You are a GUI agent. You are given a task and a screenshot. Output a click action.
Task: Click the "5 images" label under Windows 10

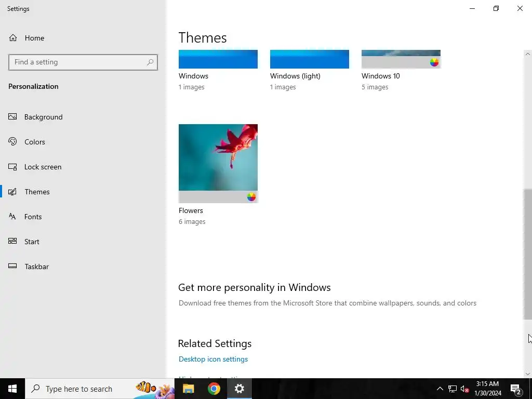click(375, 87)
